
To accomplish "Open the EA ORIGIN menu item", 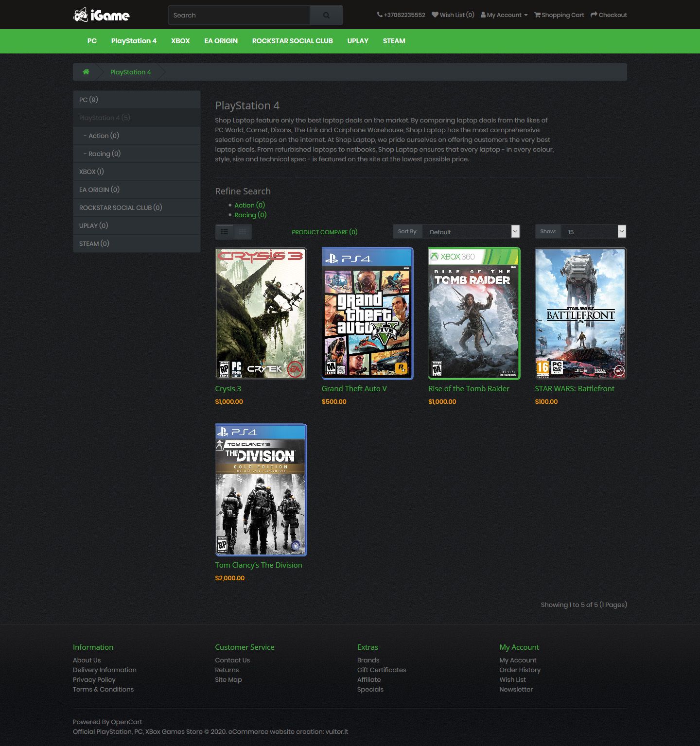I will pos(221,41).
